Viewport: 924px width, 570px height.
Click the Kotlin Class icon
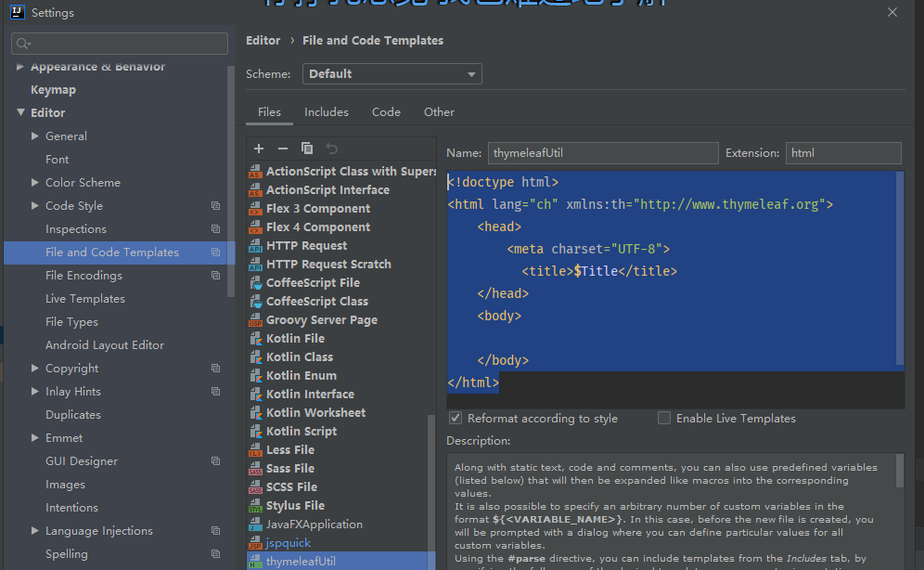coord(255,357)
